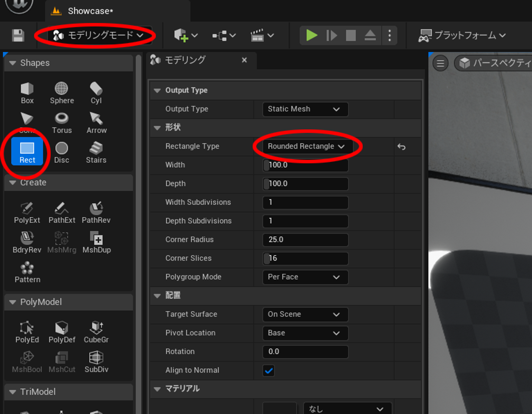Click the Width value slider field
The height and width of the screenshot is (414, 532).
305,165
